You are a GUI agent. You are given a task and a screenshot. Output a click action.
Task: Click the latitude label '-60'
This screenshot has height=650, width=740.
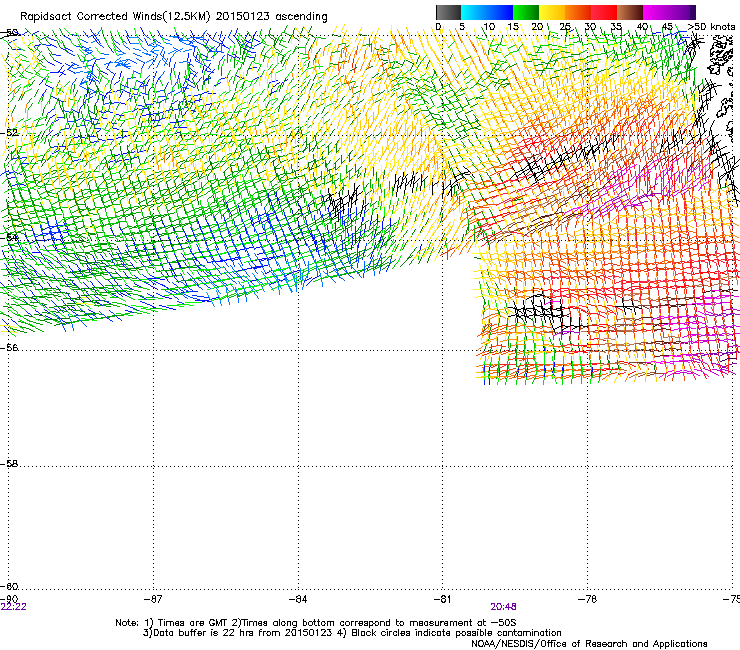pyautogui.click(x=9, y=586)
